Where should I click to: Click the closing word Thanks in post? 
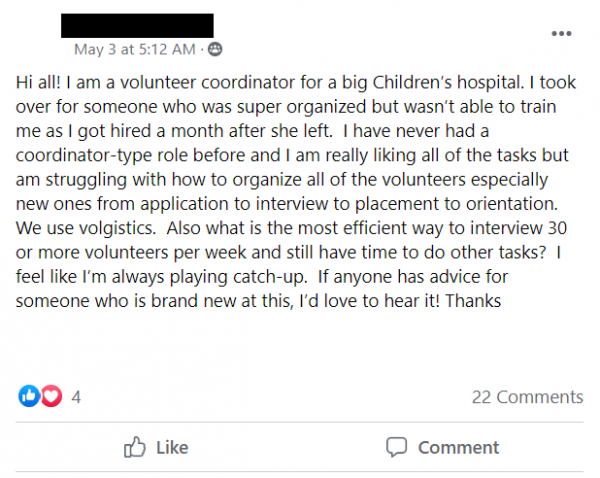(x=473, y=301)
